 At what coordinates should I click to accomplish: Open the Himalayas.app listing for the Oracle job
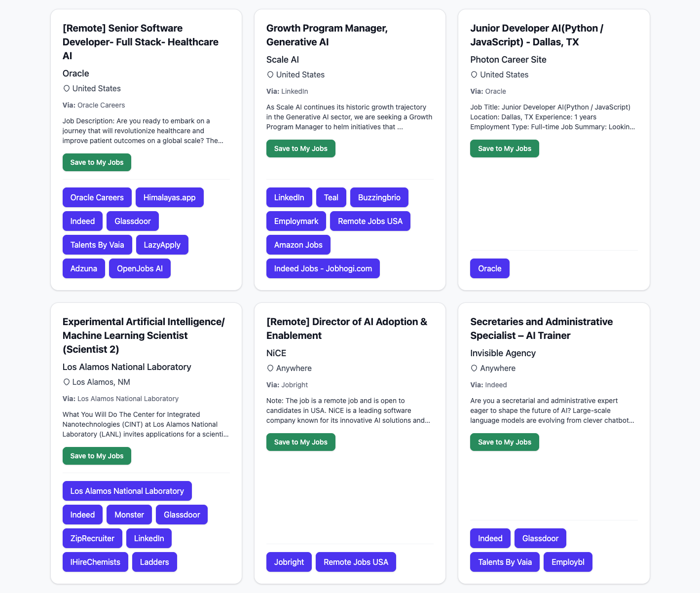tap(170, 197)
